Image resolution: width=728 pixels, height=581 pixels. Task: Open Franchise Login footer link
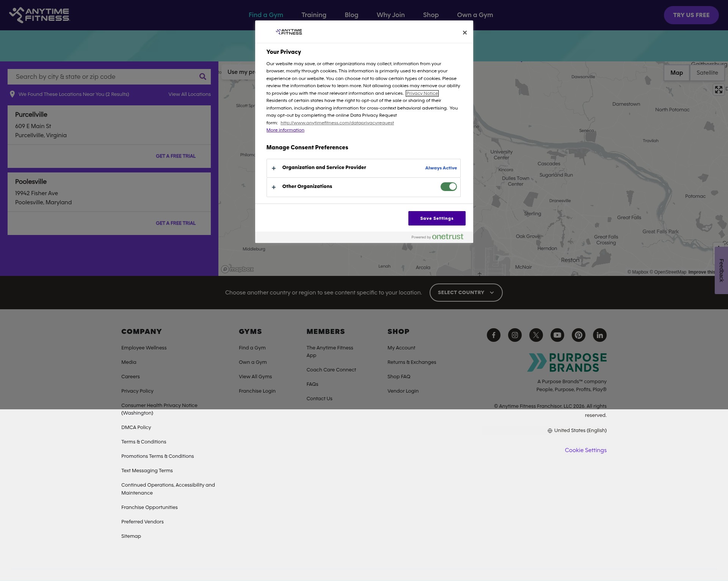click(x=257, y=391)
